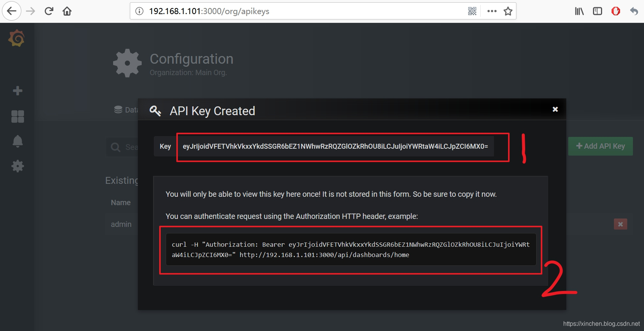
Task: Open the QR code icon in the address bar
Action: pos(472,11)
